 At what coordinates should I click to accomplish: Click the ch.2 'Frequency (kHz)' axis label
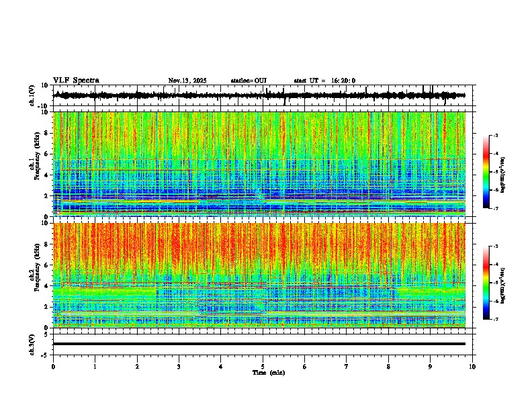37,267
